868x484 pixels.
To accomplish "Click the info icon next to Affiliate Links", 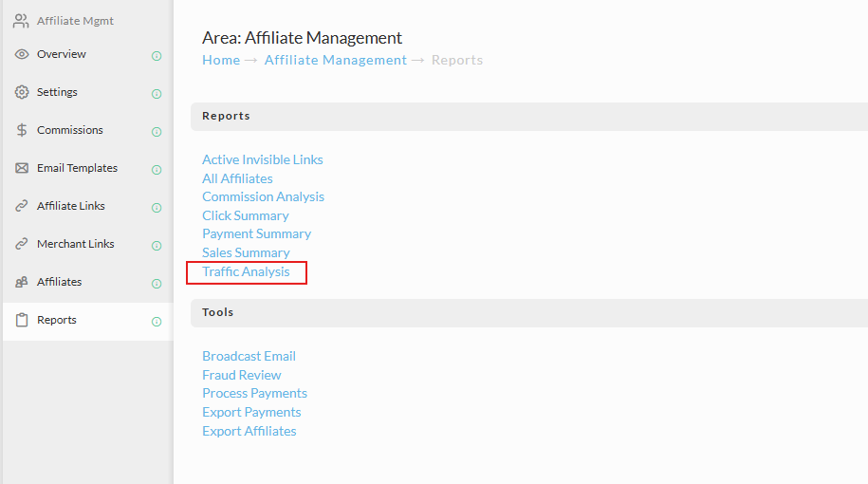I will (157, 208).
